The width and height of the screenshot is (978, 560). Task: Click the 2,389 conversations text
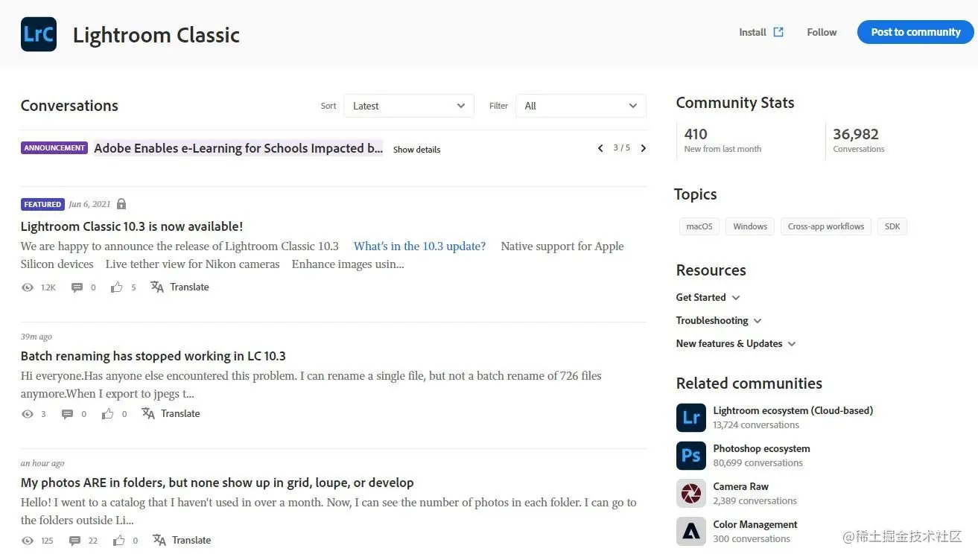tap(755, 501)
